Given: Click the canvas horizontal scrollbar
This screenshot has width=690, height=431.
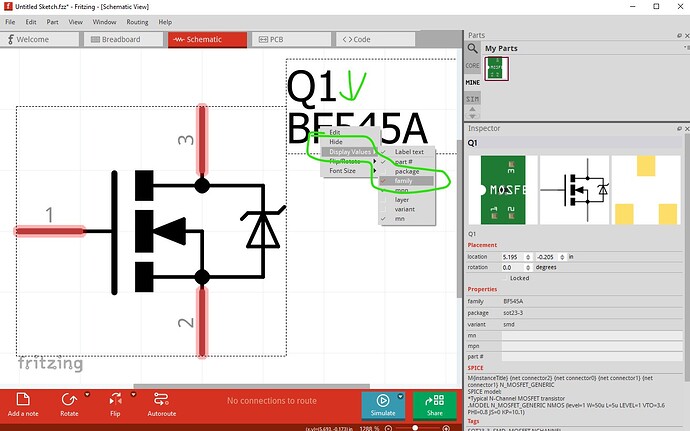Looking at the screenshot, I should point(251,387).
